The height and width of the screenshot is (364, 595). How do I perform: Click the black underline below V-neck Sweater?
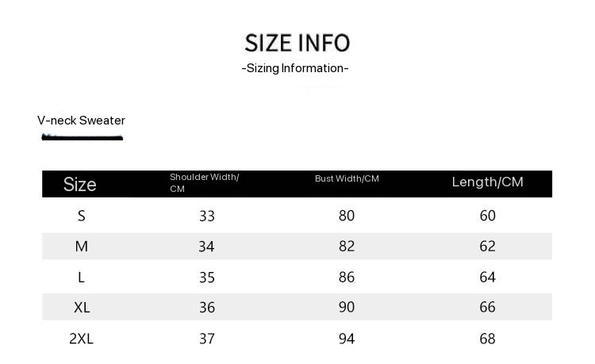tap(82, 138)
